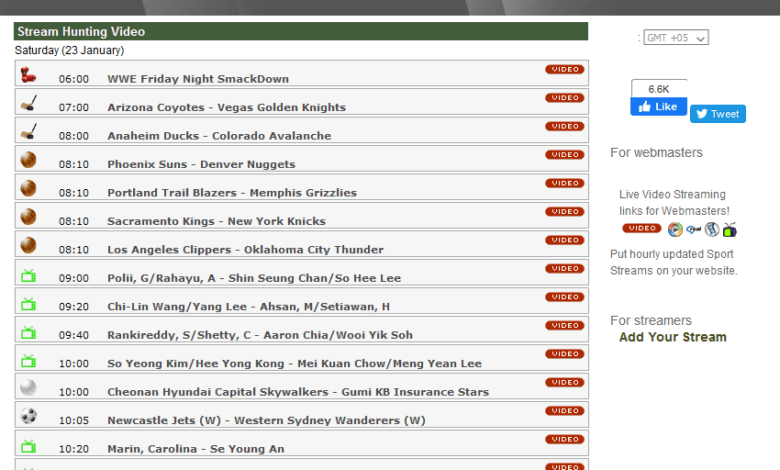This screenshot has width=780, height=470.
Task: Click the TV icon beside Rankireddy, S/Shetty
Action: (x=28, y=332)
